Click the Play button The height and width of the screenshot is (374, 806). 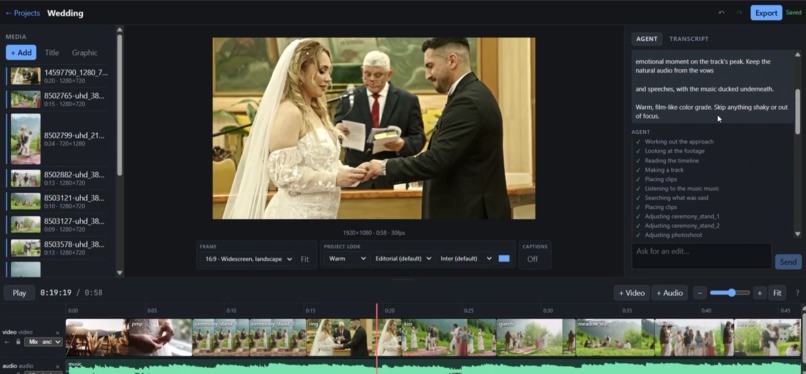pos(19,293)
